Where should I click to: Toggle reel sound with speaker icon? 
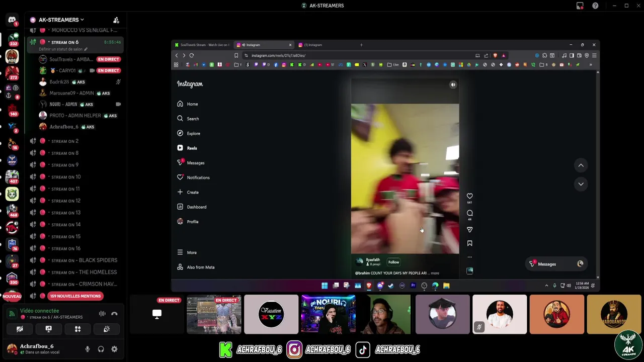[x=453, y=84]
